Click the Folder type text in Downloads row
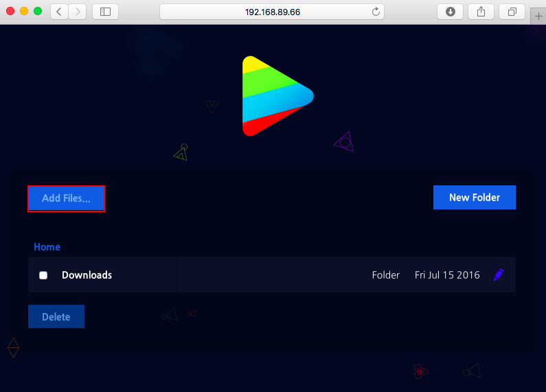Viewport: 546px width, 392px height. [385, 275]
